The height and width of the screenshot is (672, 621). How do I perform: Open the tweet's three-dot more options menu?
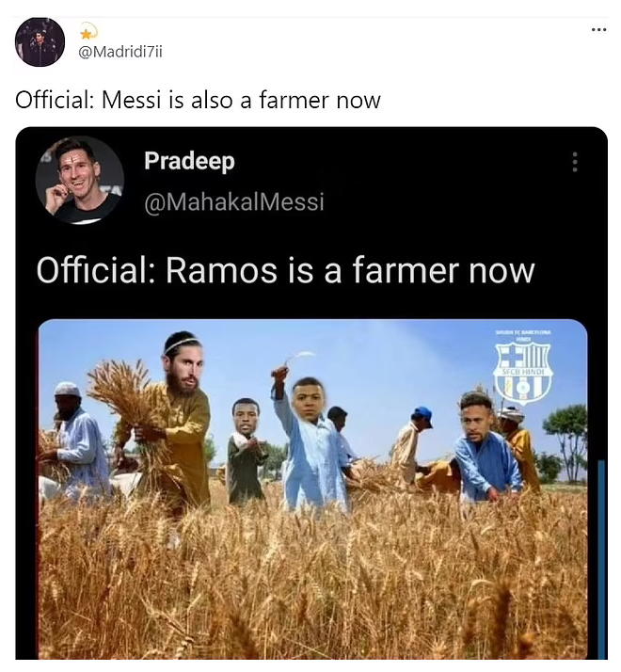[x=598, y=30]
